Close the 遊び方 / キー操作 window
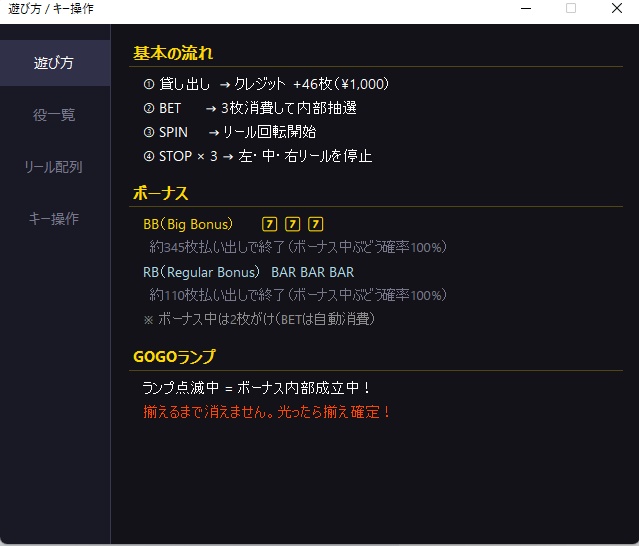Screen dimensions: 639x546 617,9
